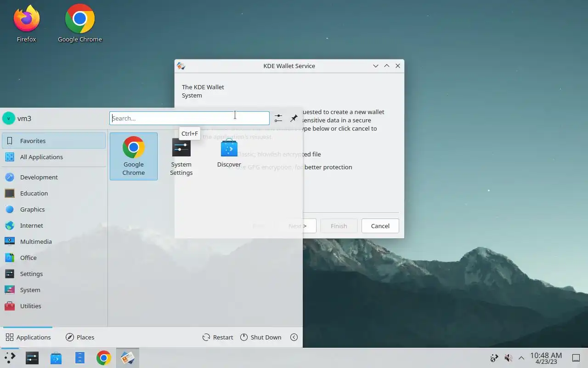588x368 pixels.
Task: Open System Settings from the taskbar
Action: click(x=32, y=358)
